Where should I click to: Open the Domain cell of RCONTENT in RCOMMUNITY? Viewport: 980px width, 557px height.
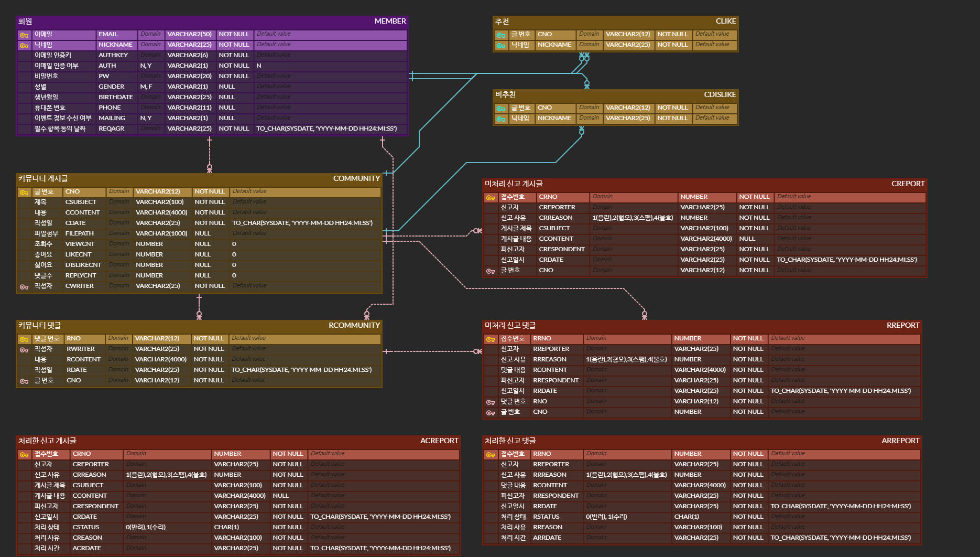pyautogui.click(x=118, y=359)
